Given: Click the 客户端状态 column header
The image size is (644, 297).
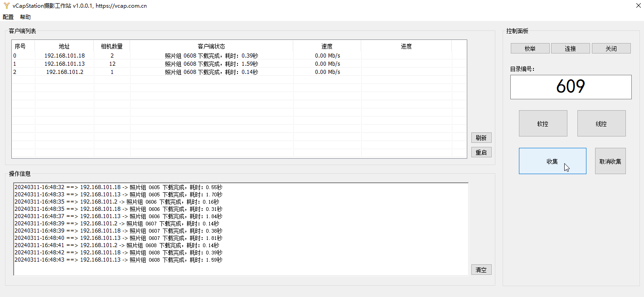Looking at the screenshot, I should [x=211, y=46].
